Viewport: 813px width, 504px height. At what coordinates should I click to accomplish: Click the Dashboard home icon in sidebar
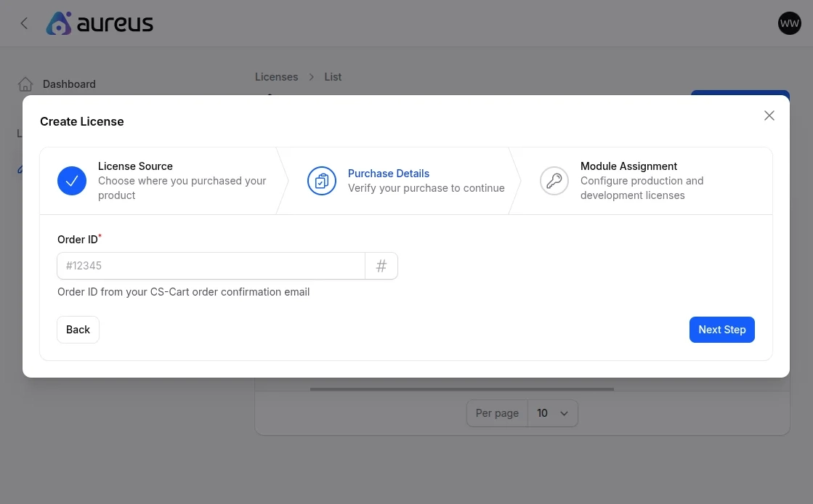[25, 84]
